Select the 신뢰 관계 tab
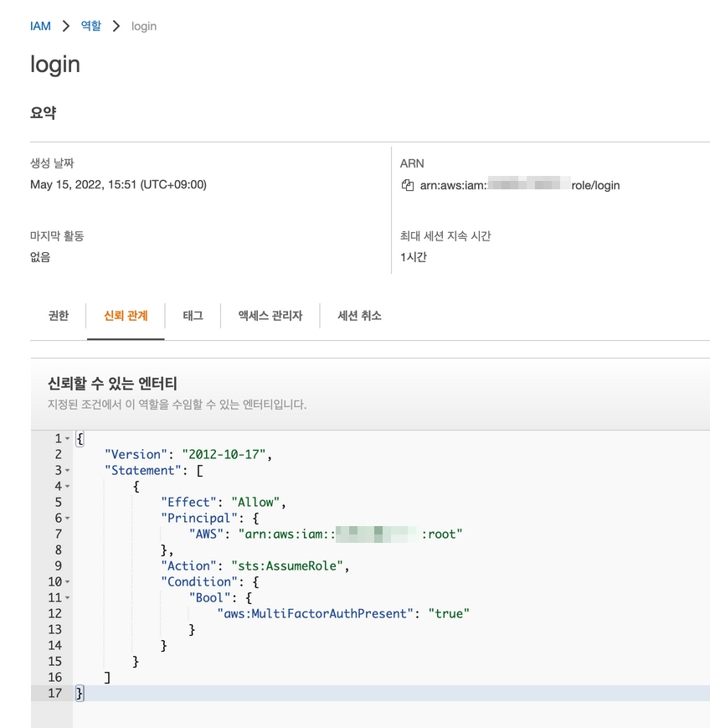710x728 pixels. click(x=126, y=316)
